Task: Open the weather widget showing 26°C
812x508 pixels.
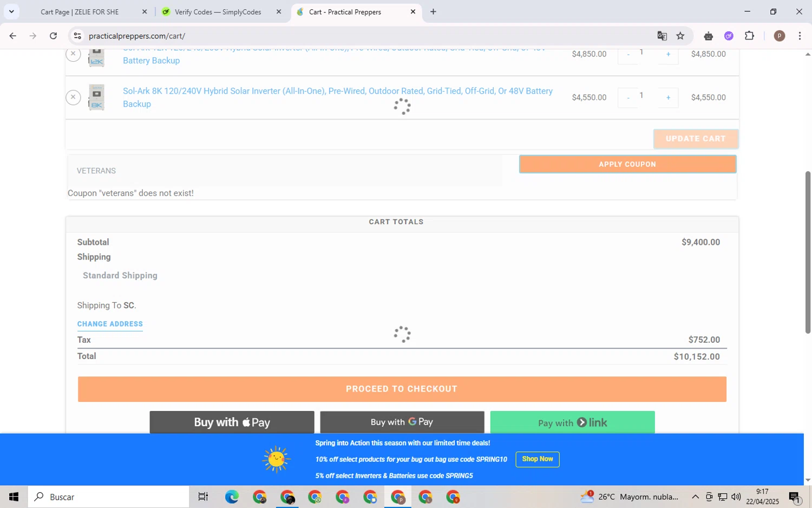Action: pyautogui.click(x=629, y=497)
